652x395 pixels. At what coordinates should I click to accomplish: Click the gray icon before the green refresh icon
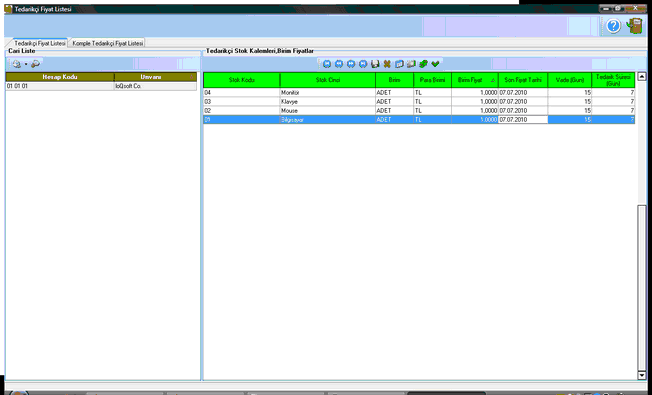tap(411, 64)
